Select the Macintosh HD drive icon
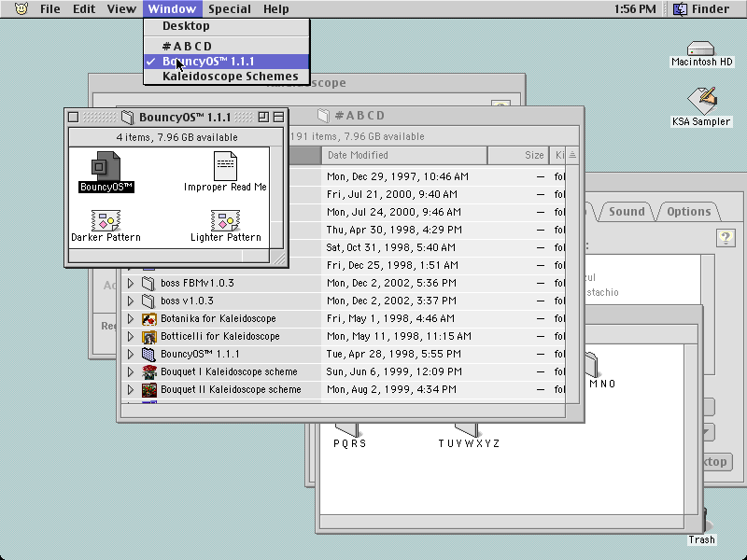This screenshot has height=560, width=747. [x=701, y=49]
